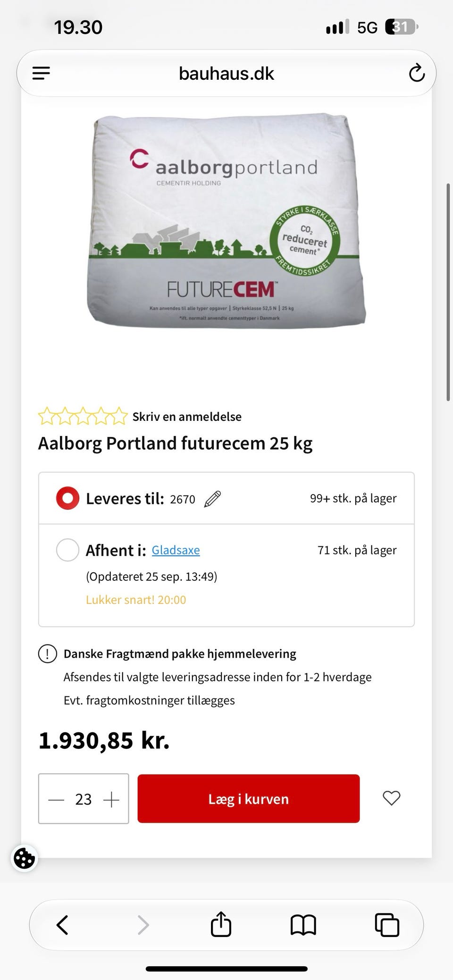Open the Safari share sheet

pyautogui.click(x=221, y=924)
